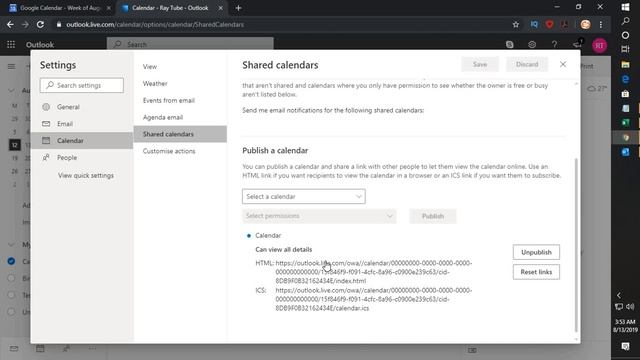Select Shared calendars option

point(180,134)
